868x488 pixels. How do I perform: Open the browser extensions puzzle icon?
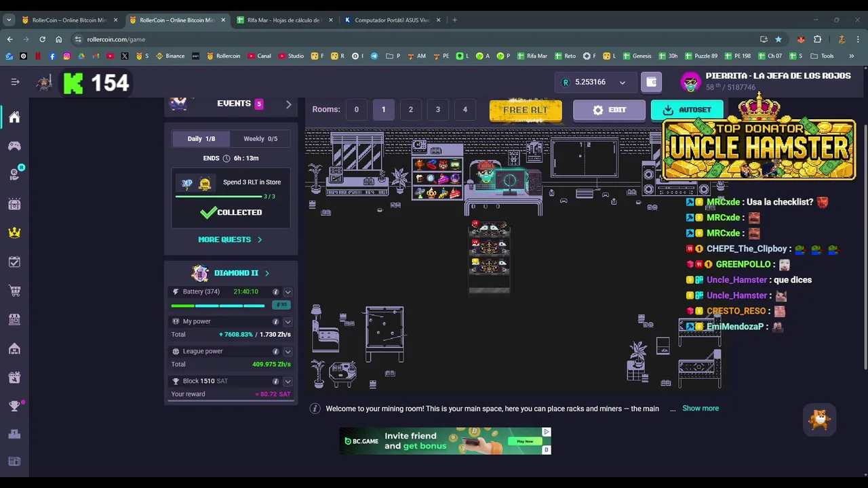(817, 39)
